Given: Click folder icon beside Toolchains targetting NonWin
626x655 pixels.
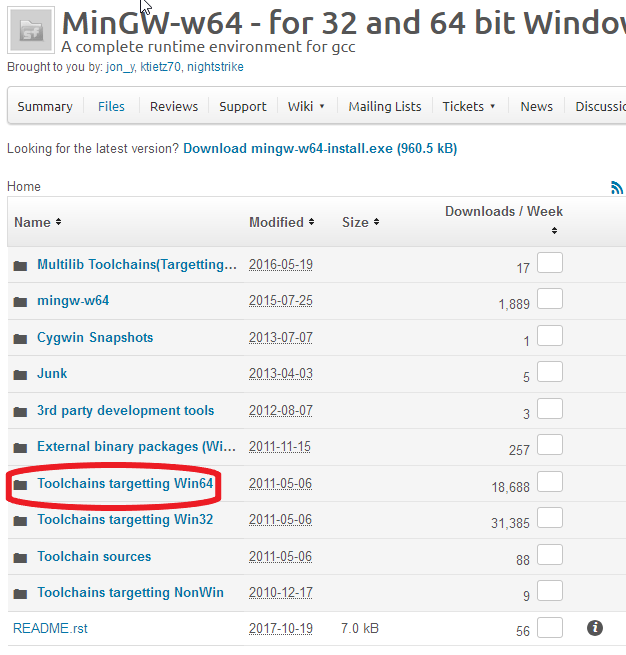Looking at the screenshot, I should [20, 594].
